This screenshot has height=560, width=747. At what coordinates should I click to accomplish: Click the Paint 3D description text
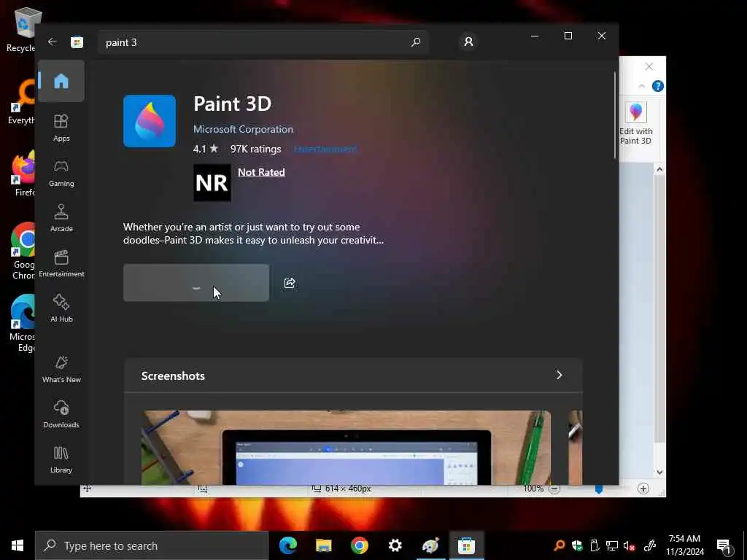pos(253,233)
